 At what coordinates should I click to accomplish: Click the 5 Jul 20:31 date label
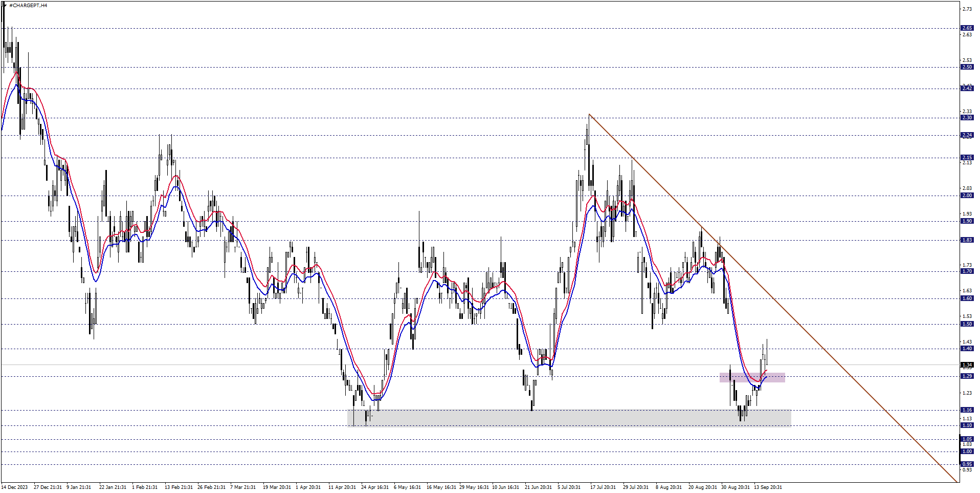click(569, 487)
